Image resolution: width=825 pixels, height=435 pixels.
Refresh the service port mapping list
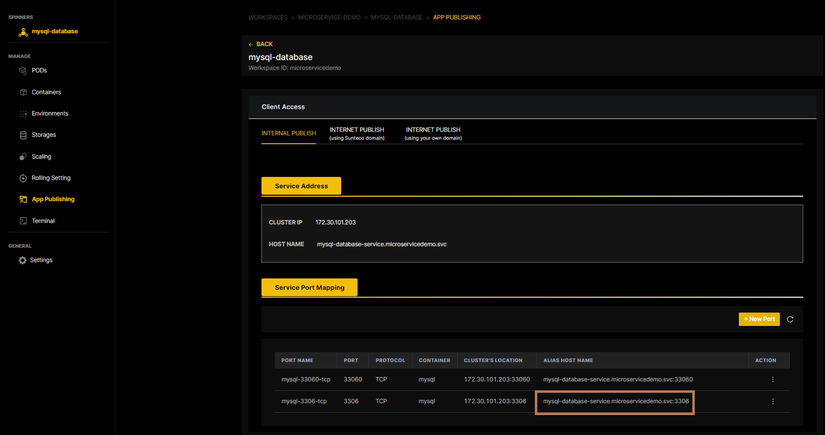(x=790, y=319)
